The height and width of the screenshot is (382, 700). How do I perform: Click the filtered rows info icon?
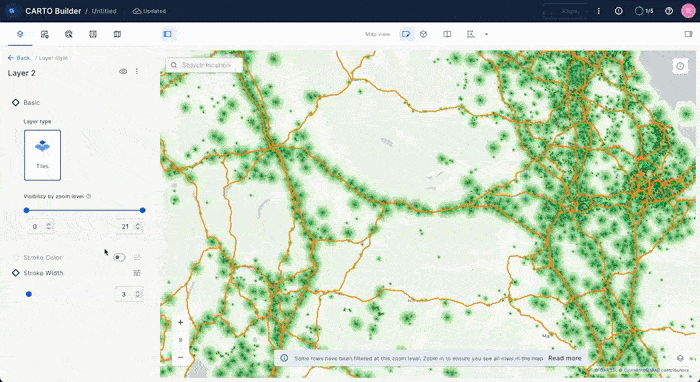pos(284,358)
